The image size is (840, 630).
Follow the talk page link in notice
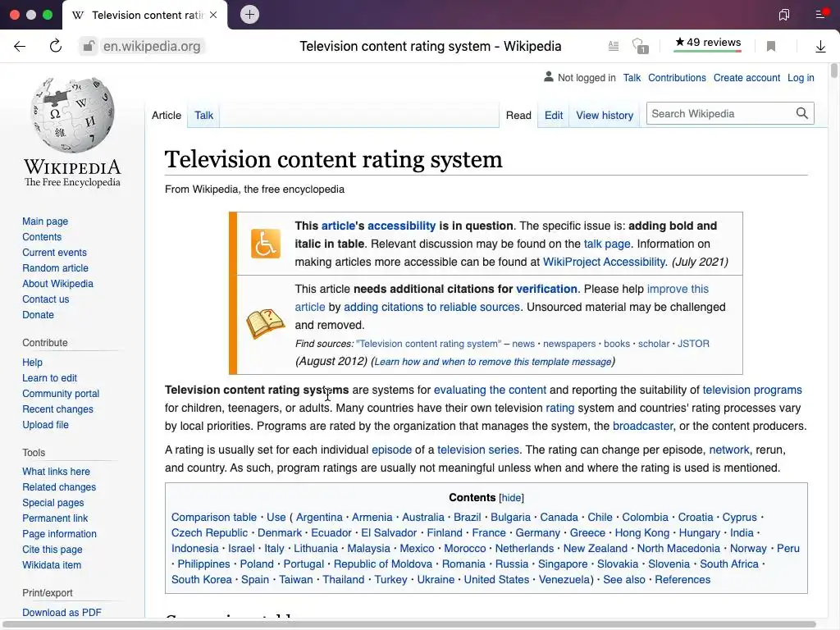pyautogui.click(x=606, y=244)
